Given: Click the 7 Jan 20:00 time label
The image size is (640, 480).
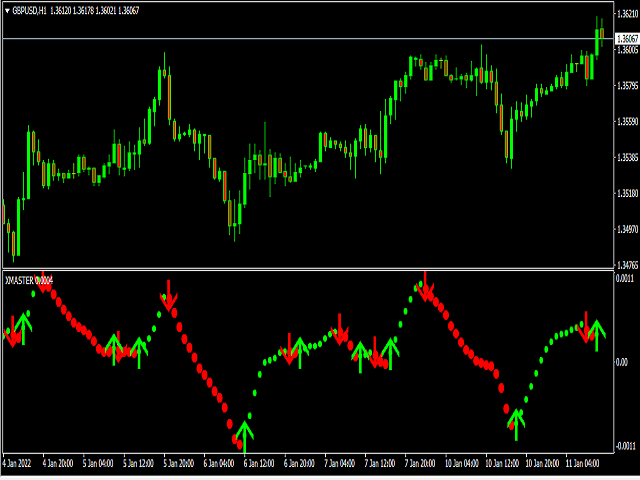Looking at the screenshot, I should pos(420,463).
